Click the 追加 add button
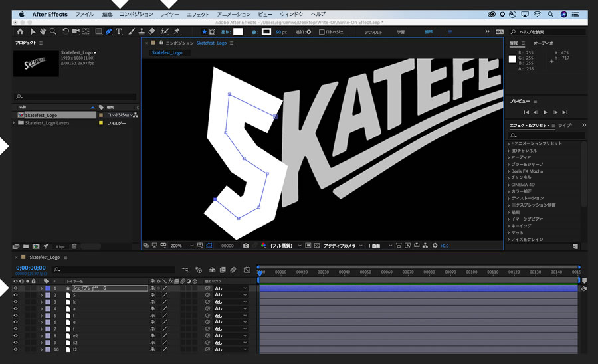This screenshot has width=598, height=364. (x=308, y=31)
